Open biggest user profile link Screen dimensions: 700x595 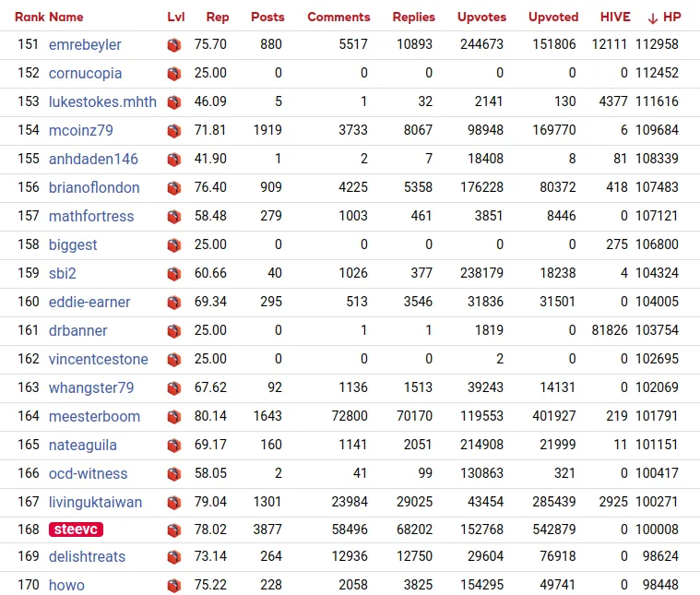(x=73, y=244)
